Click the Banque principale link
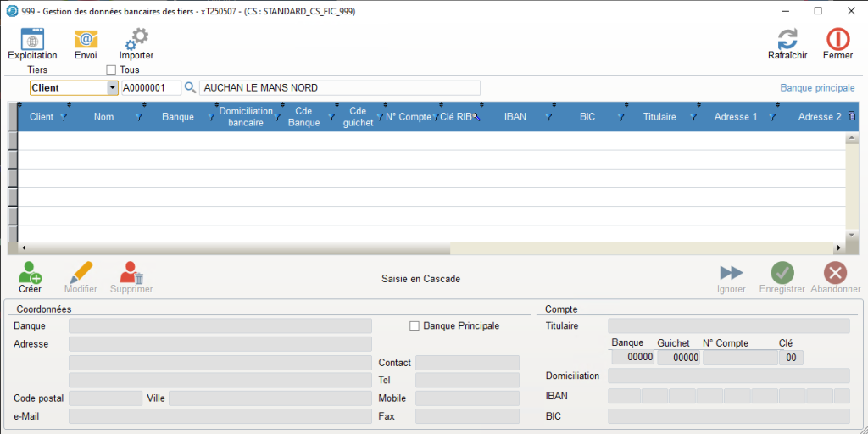868x434 pixels. pyautogui.click(x=817, y=88)
